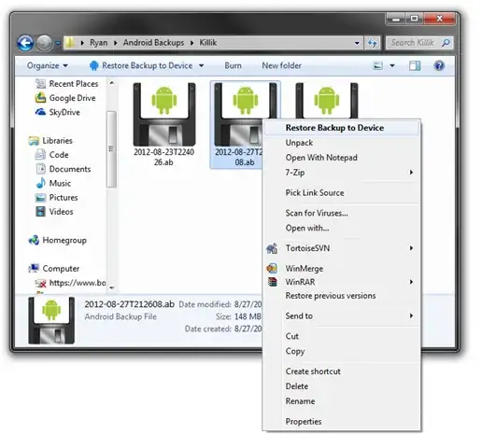This screenshot has width=482, height=448.
Task: Expand the view options dropdown arrow
Action: coord(392,65)
